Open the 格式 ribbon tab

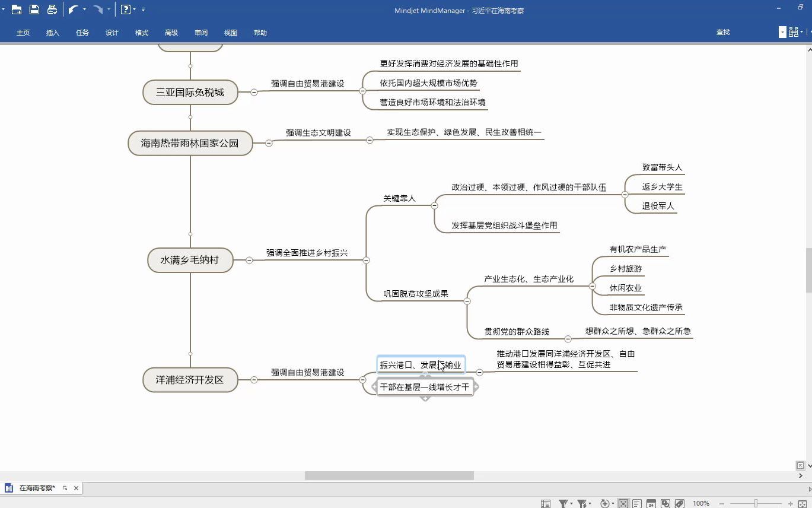pyautogui.click(x=142, y=33)
